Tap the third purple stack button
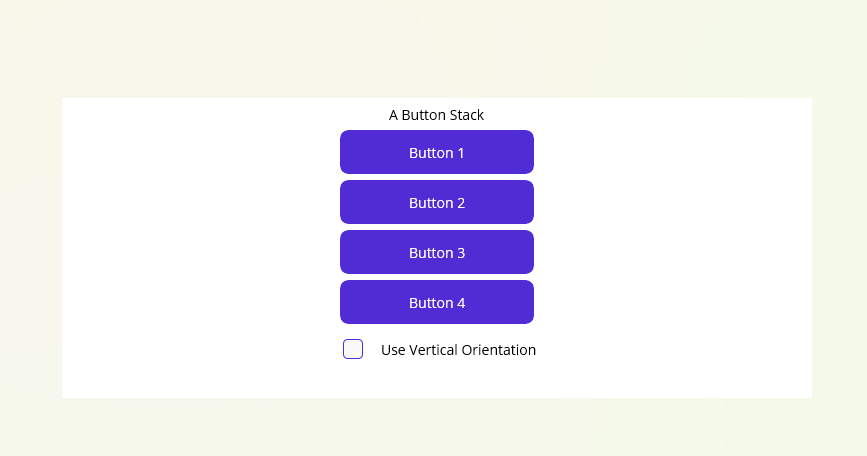 pyautogui.click(x=437, y=252)
